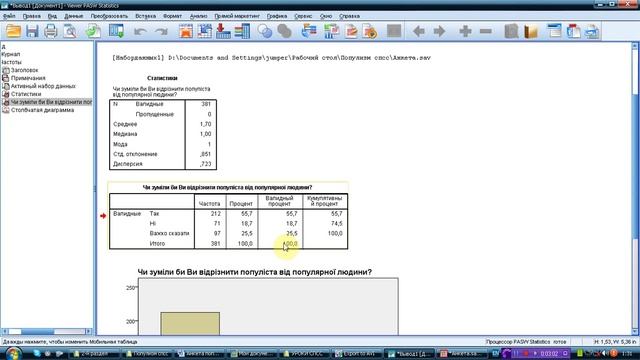Click the vertical scrollbar up arrow

(x=635, y=46)
